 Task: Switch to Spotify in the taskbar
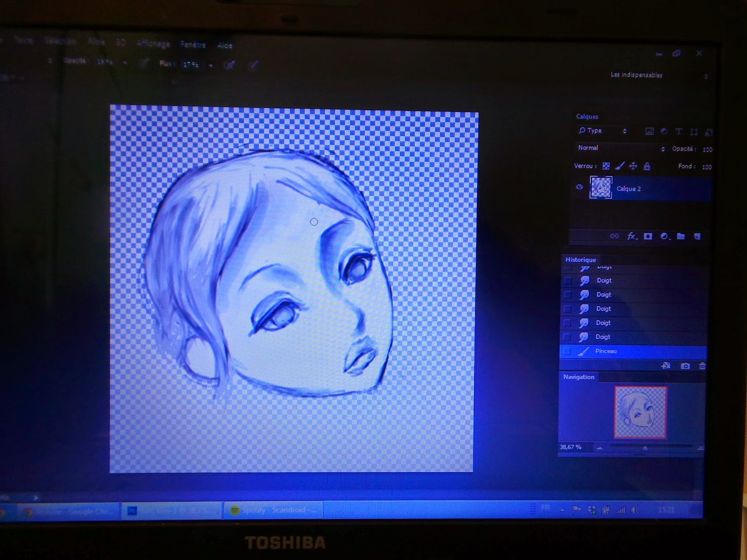[x=273, y=510]
